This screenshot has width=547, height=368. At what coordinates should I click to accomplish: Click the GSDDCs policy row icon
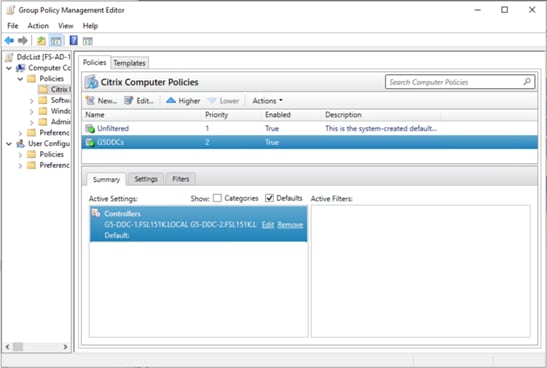click(90, 142)
